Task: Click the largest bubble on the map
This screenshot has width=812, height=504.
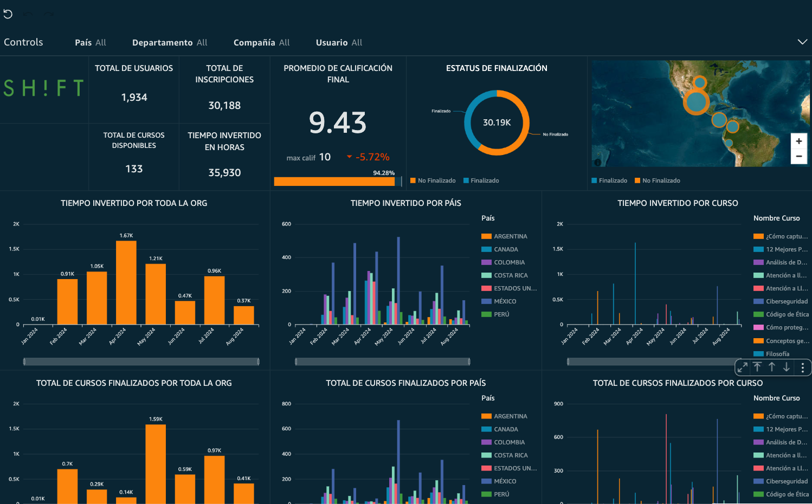Action: (697, 101)
